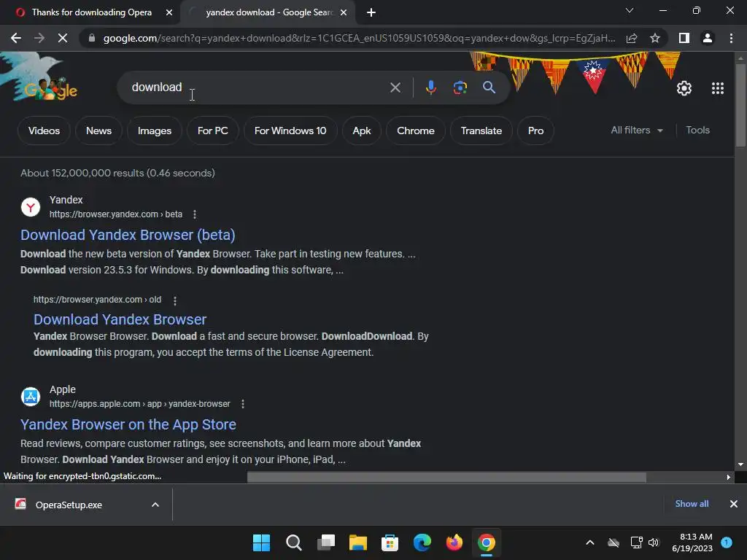Go back to the previous page
This screenshot has width=747, height=560.
click(x=16, y=38)
